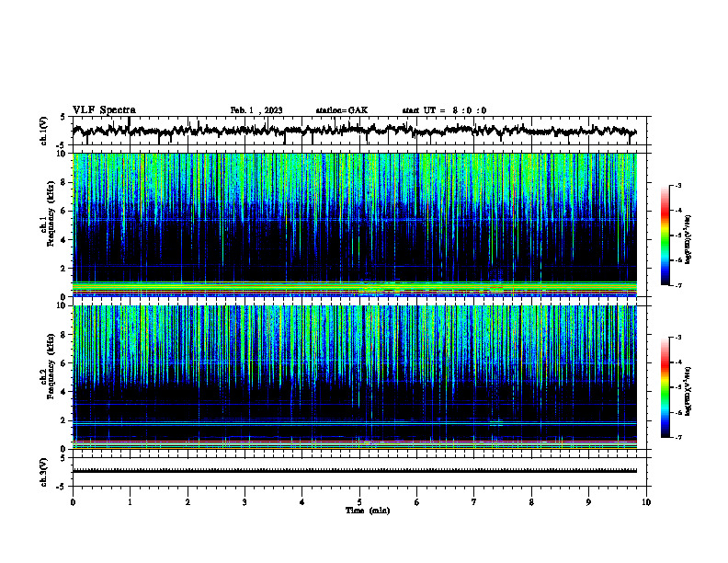Click the "VLF Spectra" plot title
The width and height of the screenshot is (728, 563).
coord(104,110)
